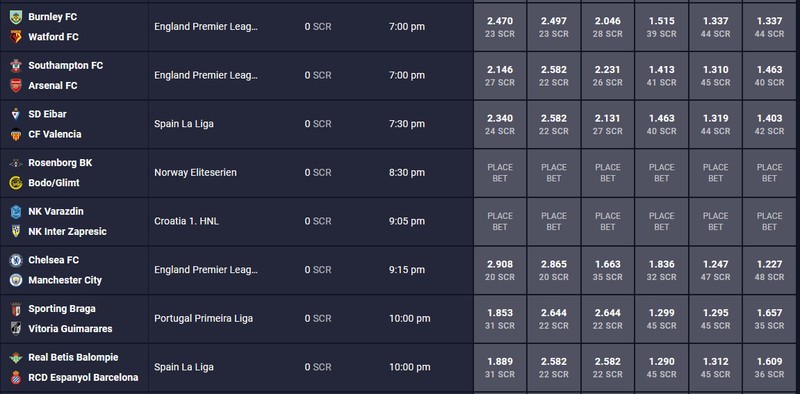Click first PLACE BET for Rosenborg BK match
This screenshot has height=394, width=800.
499,173
